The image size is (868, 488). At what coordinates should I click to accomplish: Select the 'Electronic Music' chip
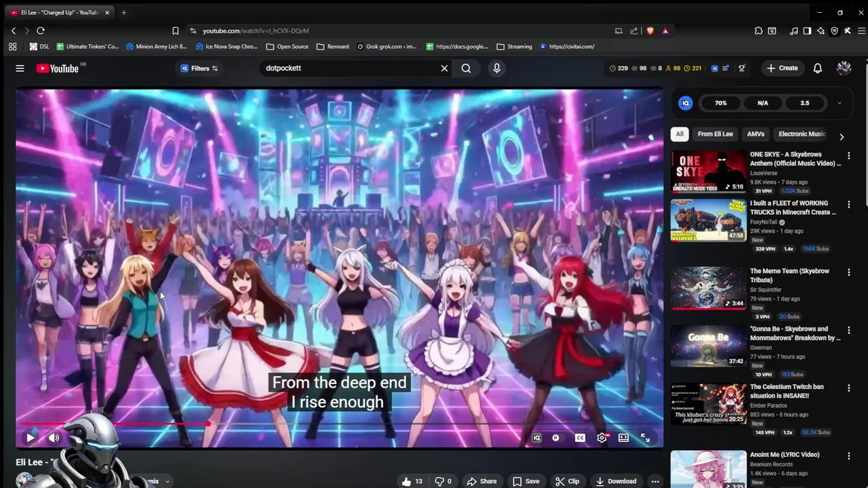point(802,134)
